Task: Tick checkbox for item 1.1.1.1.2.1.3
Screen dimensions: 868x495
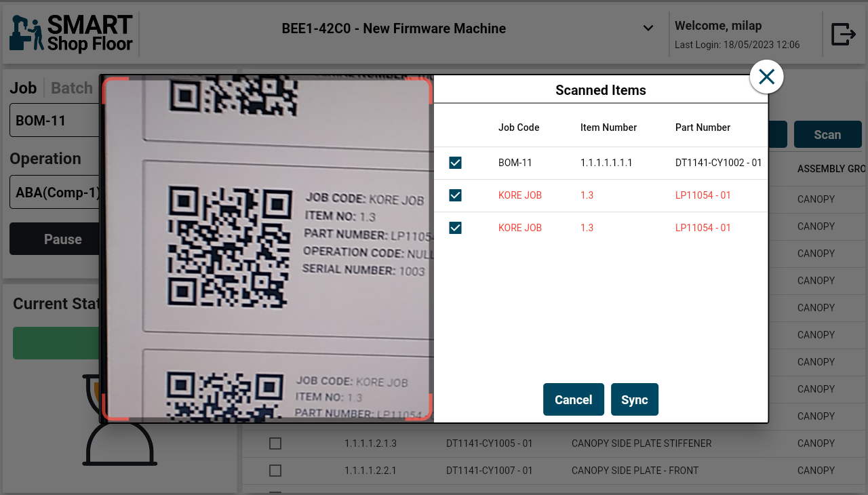Action: click(275, 443)
